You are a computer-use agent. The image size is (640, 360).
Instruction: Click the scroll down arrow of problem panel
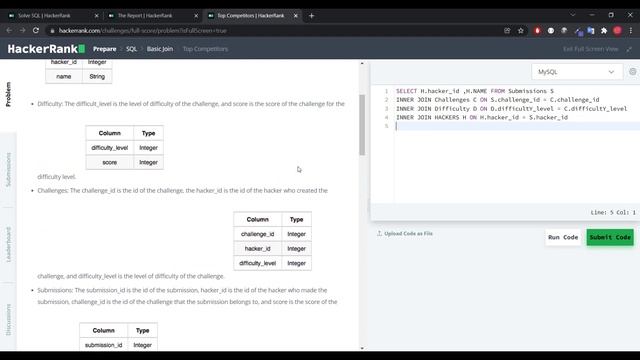[362, 348]
